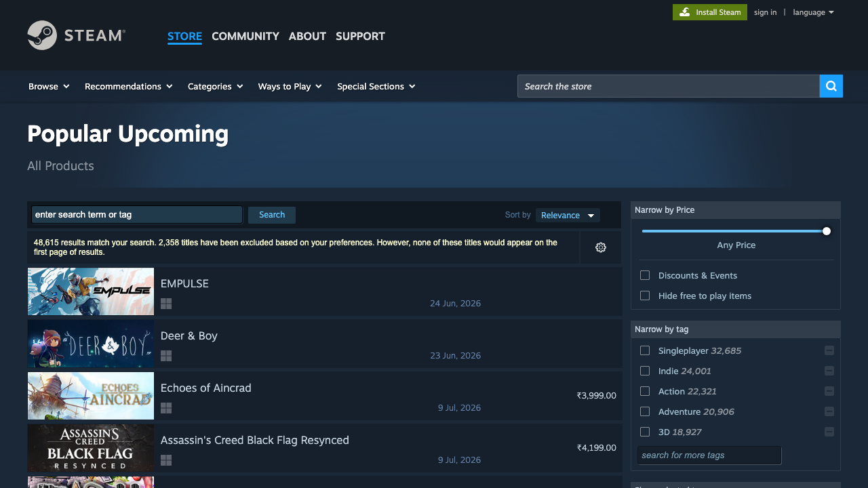The height and width of the screenshot is (488, 868).
Task: Check the 3D tag filter
Action: point(645,432)
